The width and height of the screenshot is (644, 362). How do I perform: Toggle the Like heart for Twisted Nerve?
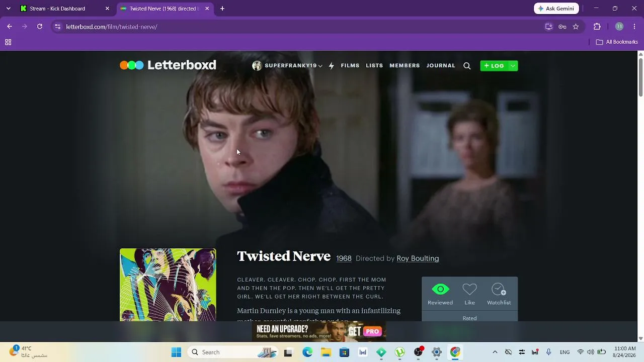[469, 289]
